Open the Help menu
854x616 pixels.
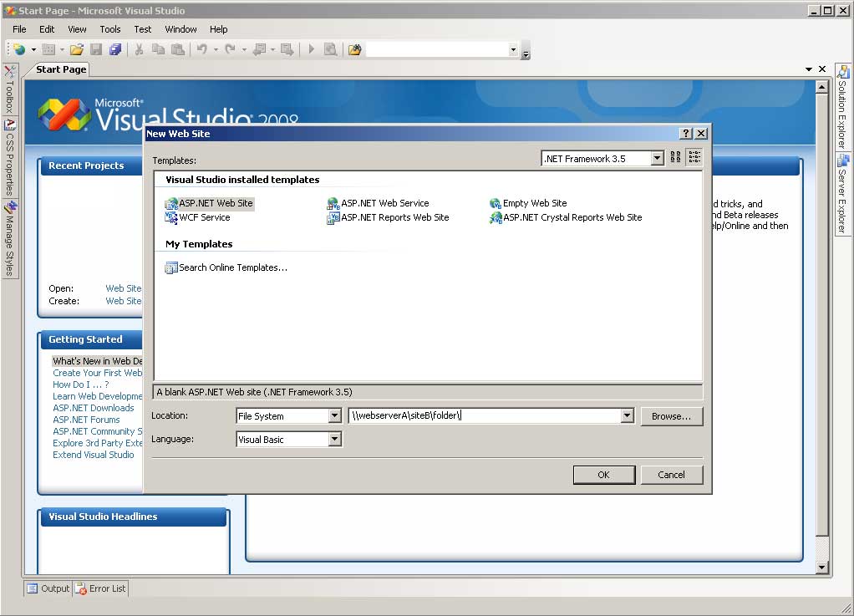pyautogui.click(x=218, y=29)
